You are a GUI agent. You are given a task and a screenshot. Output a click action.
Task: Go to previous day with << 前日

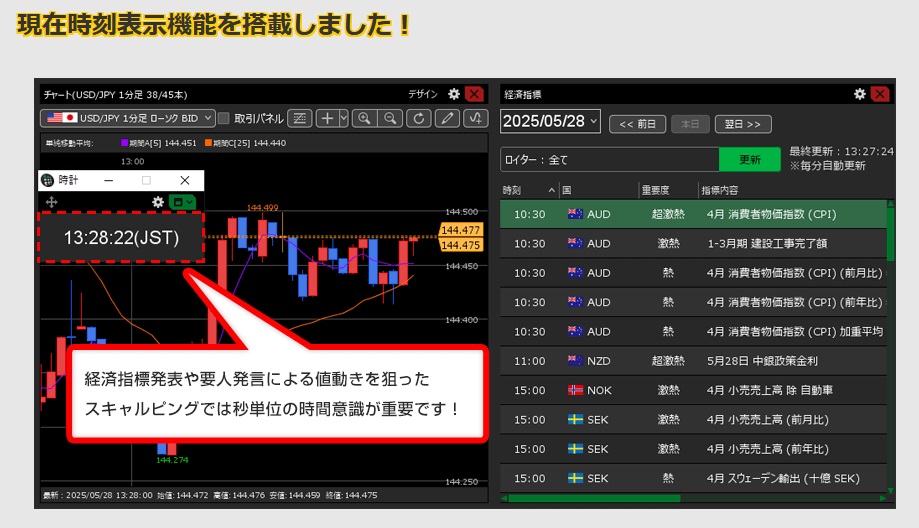coord(638,124)
